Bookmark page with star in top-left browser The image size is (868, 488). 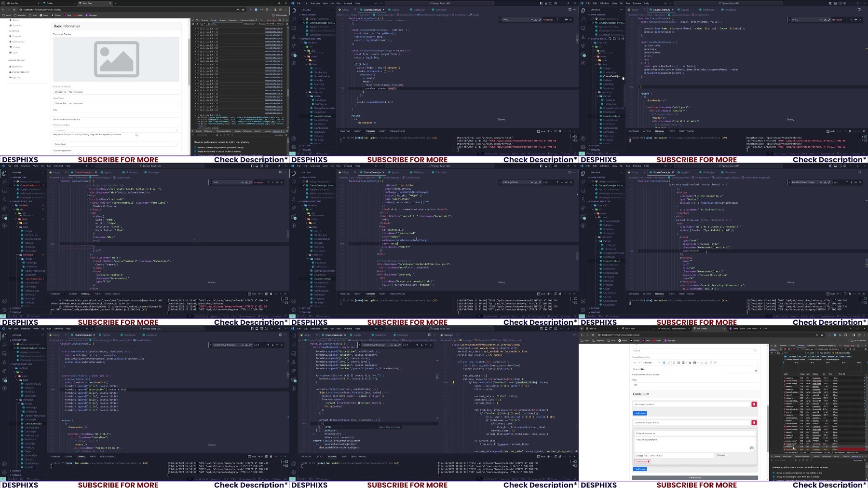click(243, 10)
